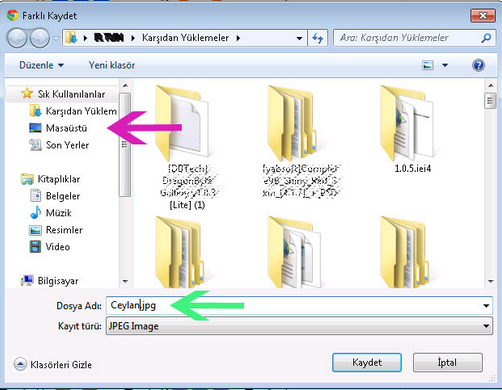This screenshot has height=390, width=502.
Task: Click the İptal button
Action: 447,362
